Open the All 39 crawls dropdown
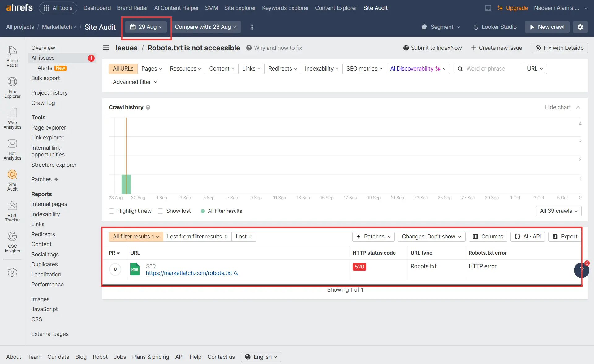The height and width of the screenshot is (364, 594). click(559, 211)
